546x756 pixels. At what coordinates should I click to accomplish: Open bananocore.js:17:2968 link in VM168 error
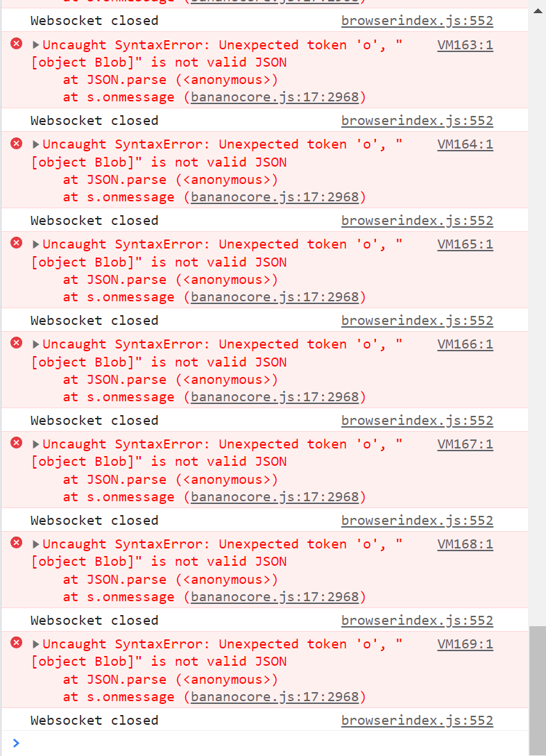(x=275, y=597)
